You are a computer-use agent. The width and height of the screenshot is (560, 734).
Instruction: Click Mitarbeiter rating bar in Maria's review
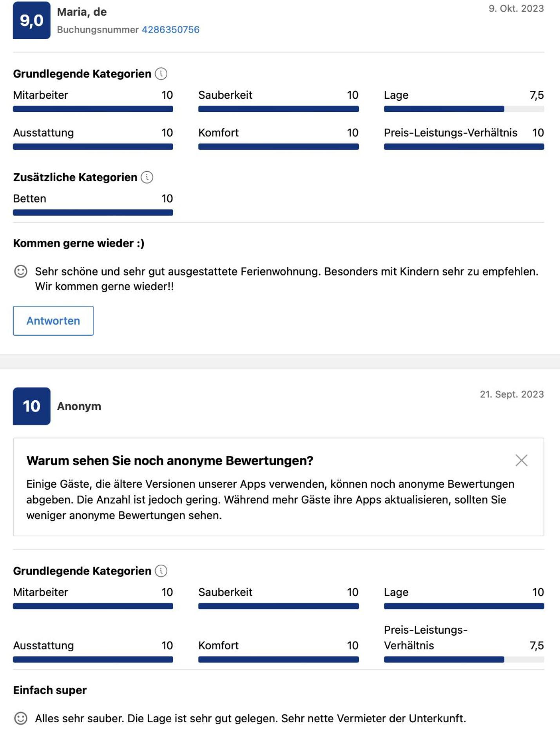tap(93, 109)
